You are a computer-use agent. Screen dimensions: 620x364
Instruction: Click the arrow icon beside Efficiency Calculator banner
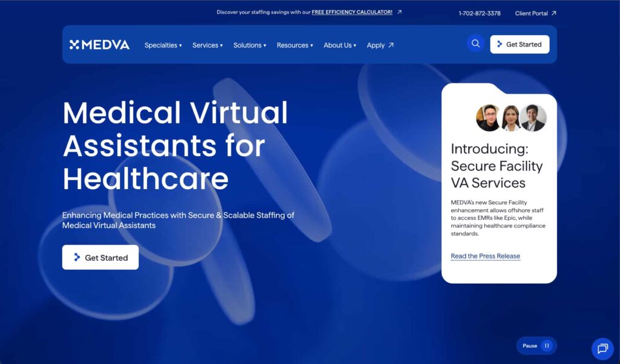coord(400,12)
